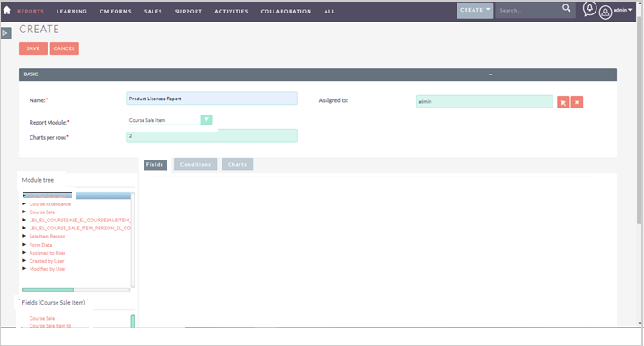Switch to the Conditions tab
The image size is (644, 346).
tap(196, 164)
